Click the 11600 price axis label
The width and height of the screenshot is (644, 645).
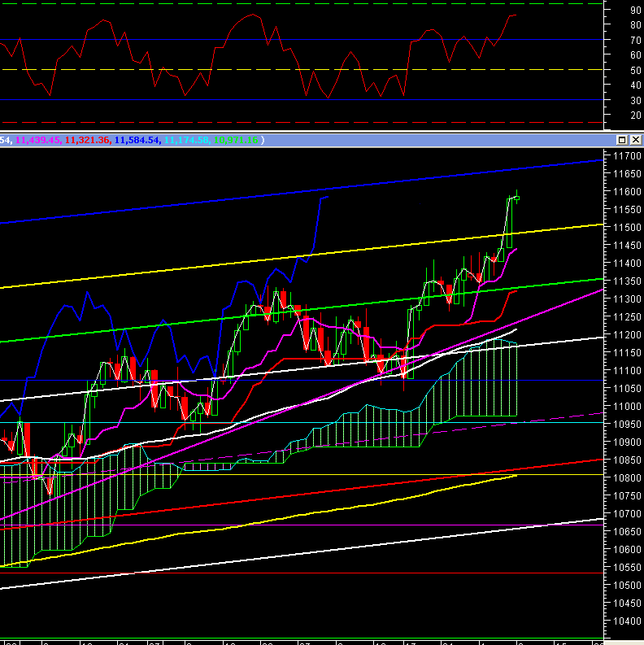(627, 192)
